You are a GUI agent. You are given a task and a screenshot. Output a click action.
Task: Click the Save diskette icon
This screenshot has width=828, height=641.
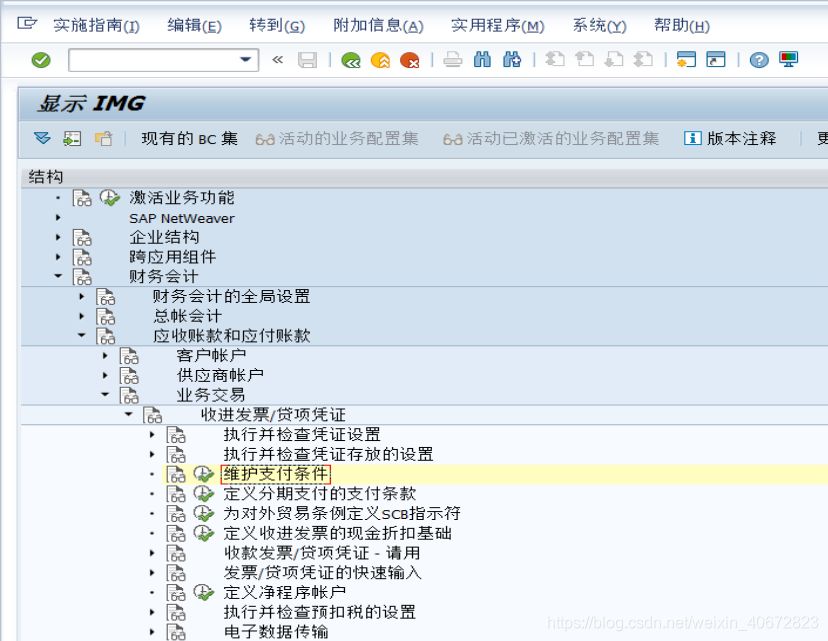pos(307,60)
